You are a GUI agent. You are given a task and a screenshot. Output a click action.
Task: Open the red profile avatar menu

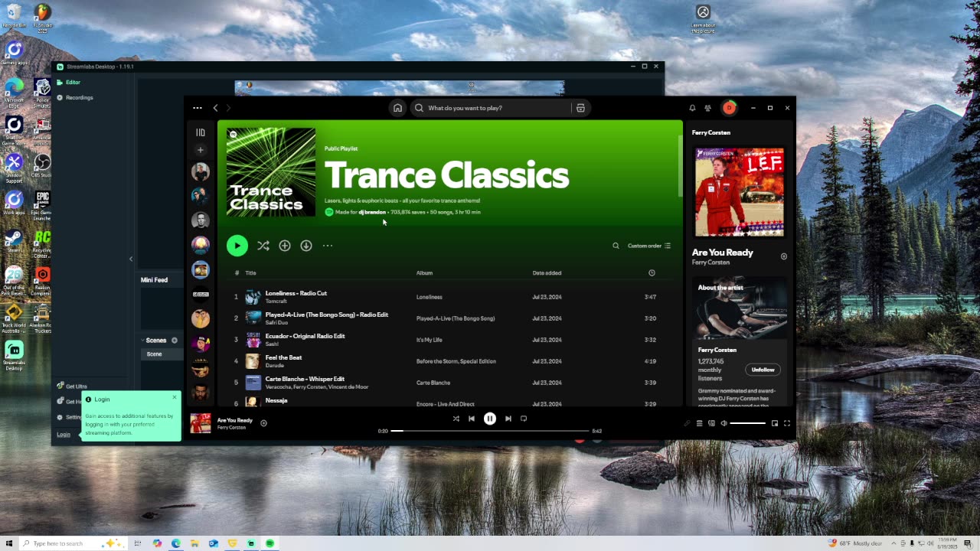tap(729, 108)
